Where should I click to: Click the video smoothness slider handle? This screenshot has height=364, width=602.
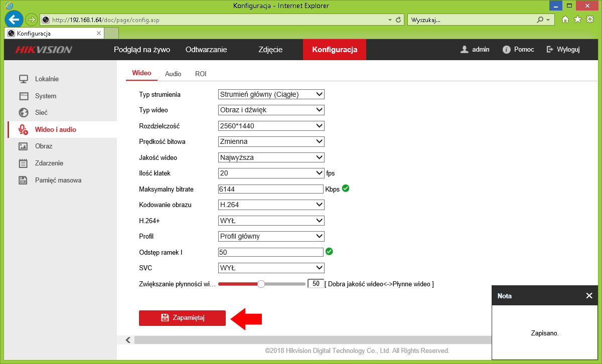click(x=261, y=284)
